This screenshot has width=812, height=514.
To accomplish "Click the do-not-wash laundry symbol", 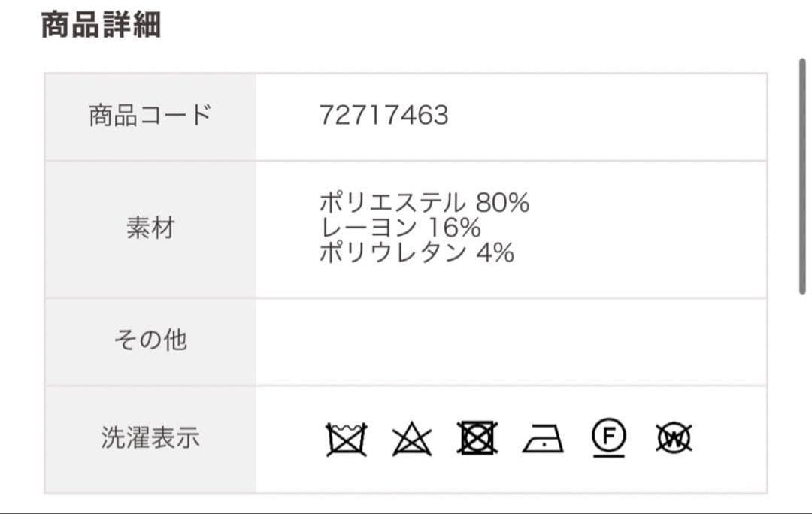I will pos(347,439).
